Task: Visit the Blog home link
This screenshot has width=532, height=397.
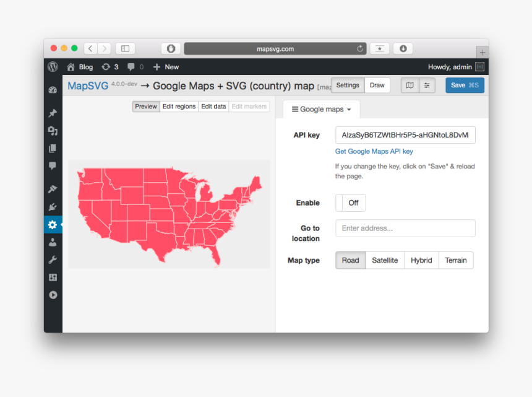Action: click(x=80, y=67)
